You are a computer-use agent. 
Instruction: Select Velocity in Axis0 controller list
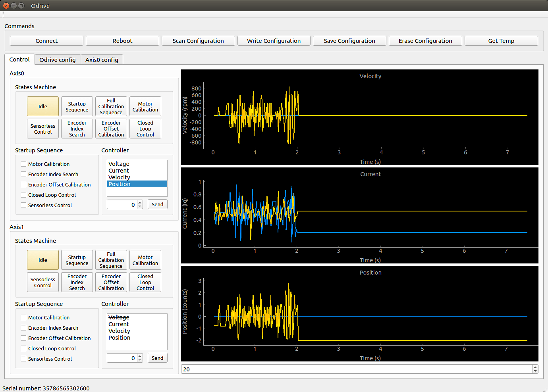pos(119,177)
